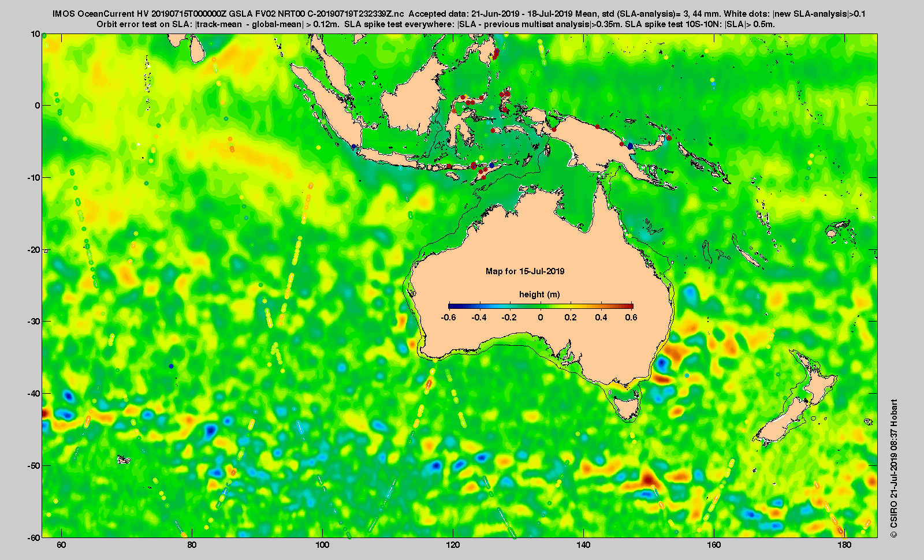This screenshot has height=560, width=924.
Task: Click the 0 tick label on colorbar
Action: pyautogui.click(x=541, y=318)
